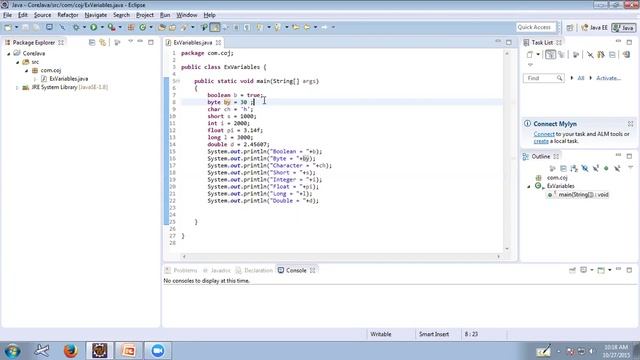Open the Refactor menu
The image size is (640, 360).
[x=68, y=15]
